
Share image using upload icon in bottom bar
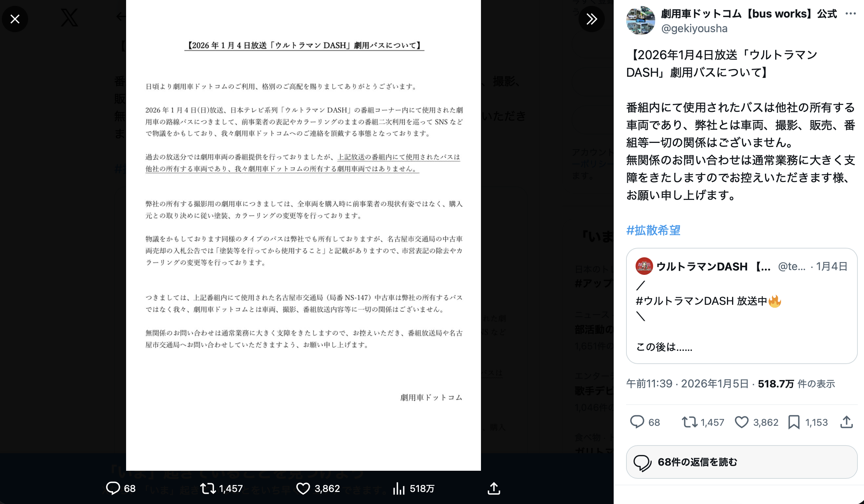click(494, 488)
